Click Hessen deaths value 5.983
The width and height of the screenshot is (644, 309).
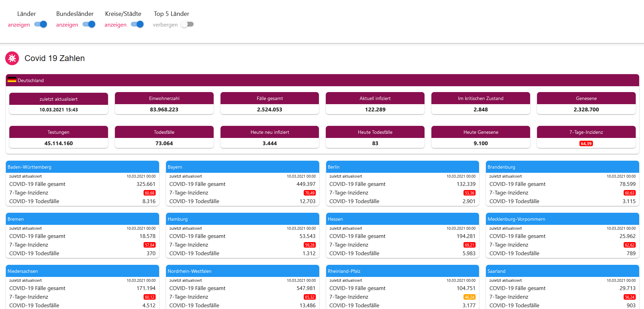point(469,253)
